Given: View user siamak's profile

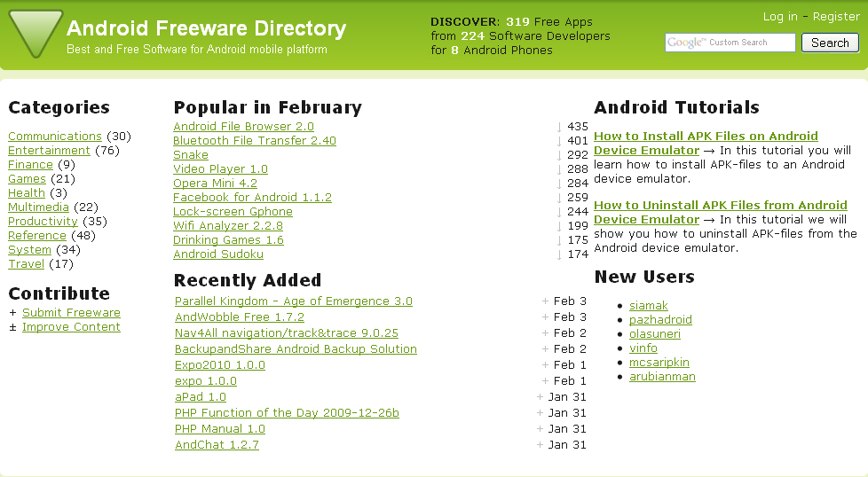Looking at the screenshot, I should coord(649,306).
